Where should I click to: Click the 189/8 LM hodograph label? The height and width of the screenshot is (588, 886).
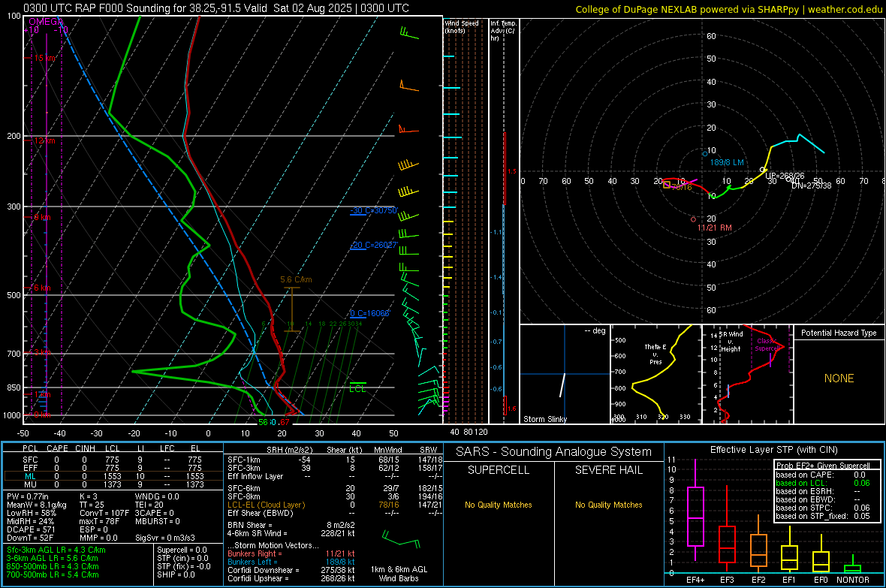point(727,162)
